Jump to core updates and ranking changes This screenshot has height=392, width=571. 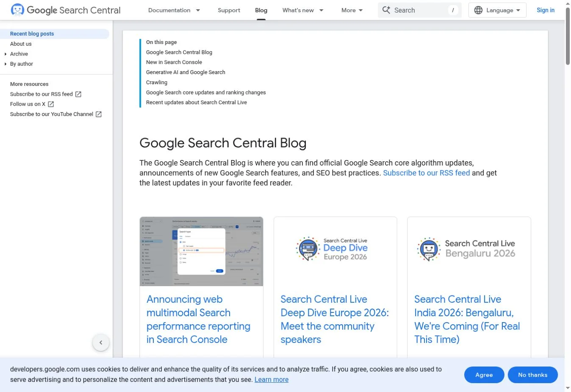pos(206,92)
